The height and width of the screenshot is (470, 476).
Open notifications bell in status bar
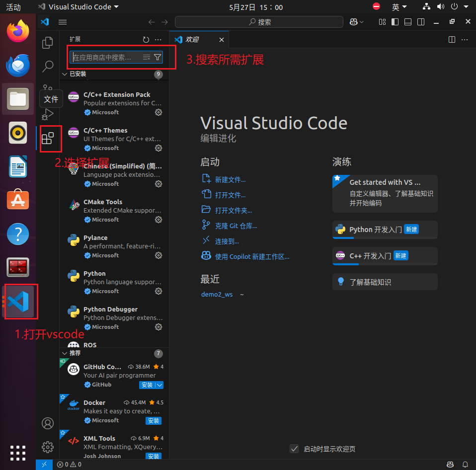pyautogui.click(x=465, y=465)
